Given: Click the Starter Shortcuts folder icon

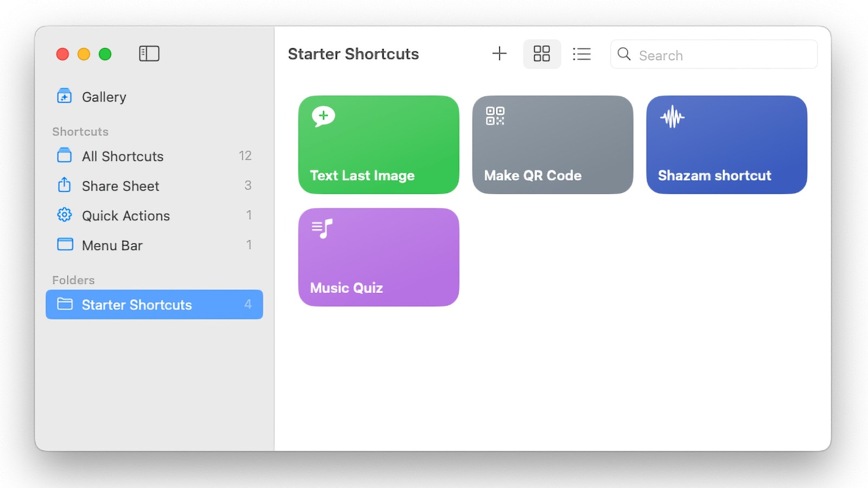Looking at the screenshot, I should pos(65,304).
